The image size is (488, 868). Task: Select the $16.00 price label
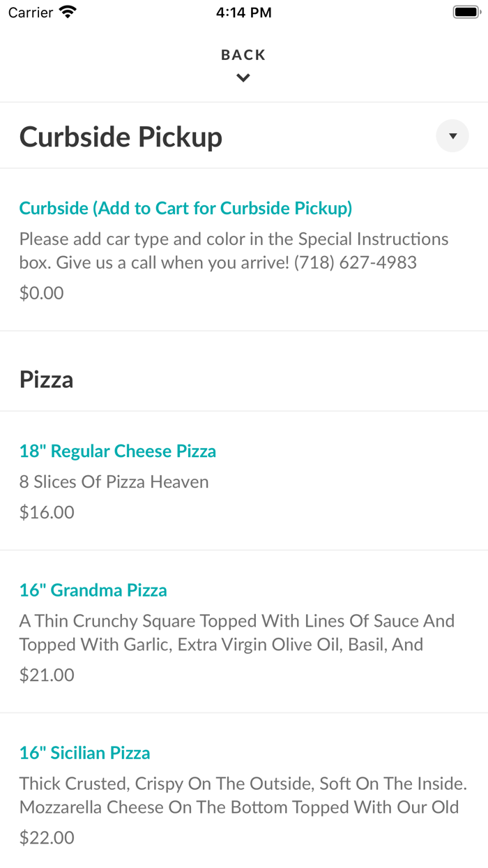tap(47, 511)
